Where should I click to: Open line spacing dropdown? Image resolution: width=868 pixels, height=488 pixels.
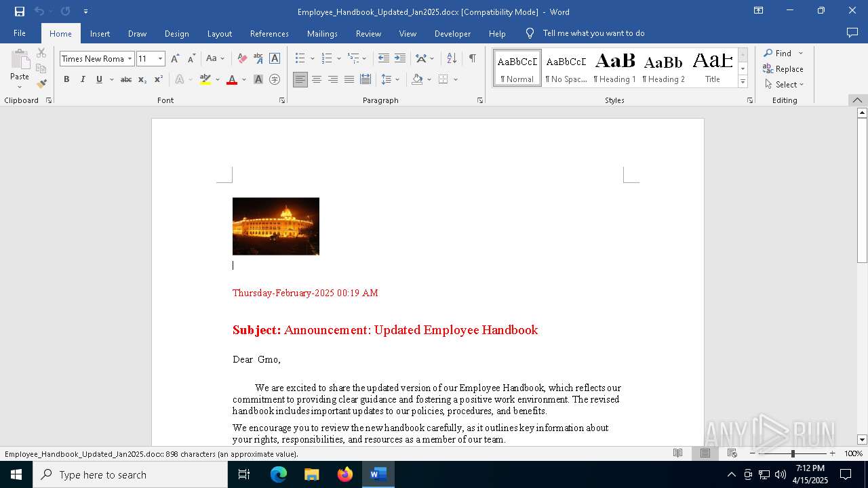pyautogui.click(x=390, y=79)
